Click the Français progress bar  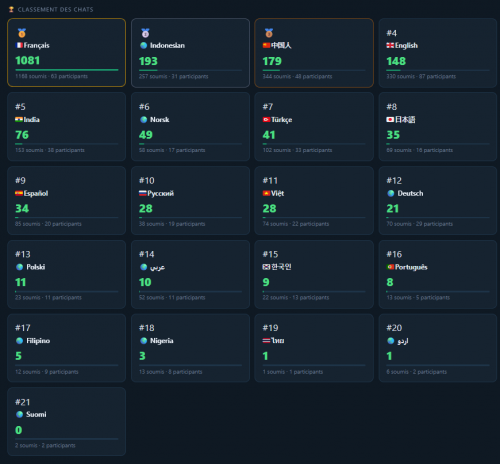[x=67, y=70]
